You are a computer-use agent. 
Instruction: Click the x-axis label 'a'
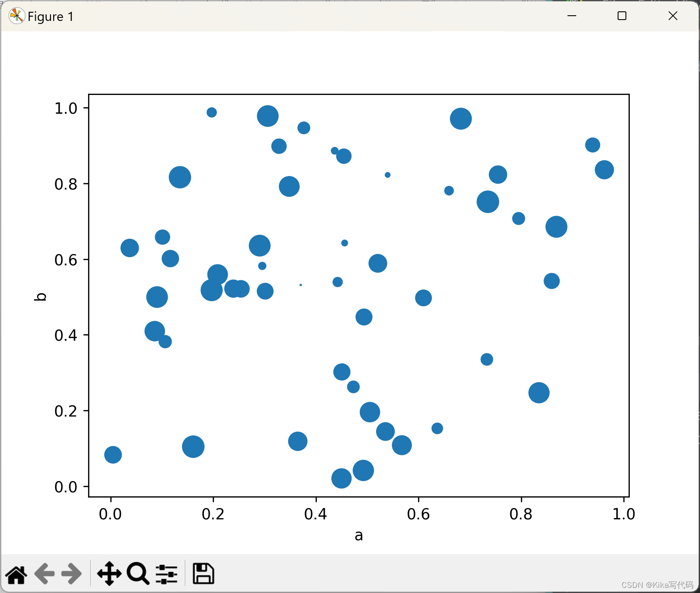pos(359,535)
